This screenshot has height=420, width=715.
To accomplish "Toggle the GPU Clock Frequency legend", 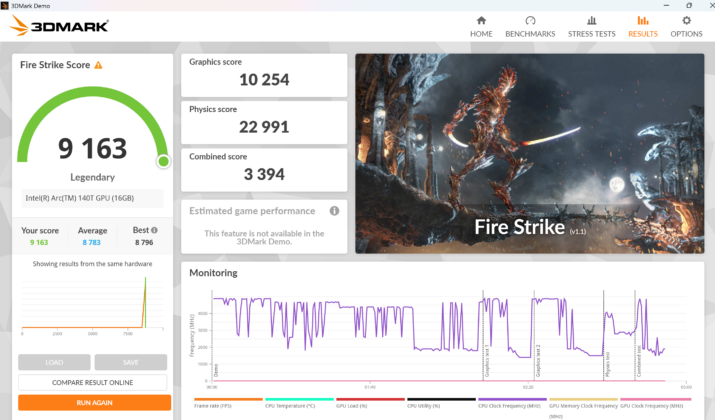I will click(x=654, y=403).
